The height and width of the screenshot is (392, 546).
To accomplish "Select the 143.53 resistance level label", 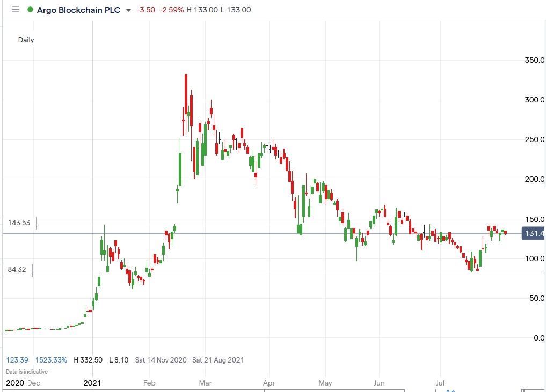I will click(x=18, y=223).
